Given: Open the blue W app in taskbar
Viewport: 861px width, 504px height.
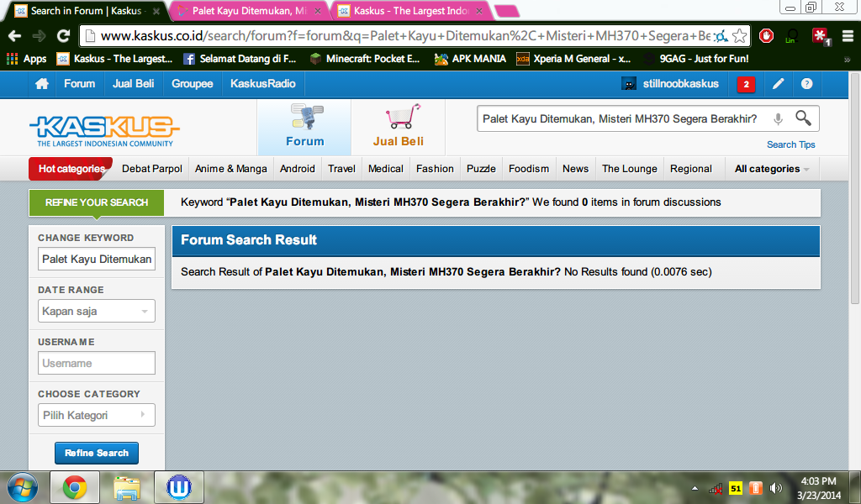Looking at the screenshot, I should click(x=179, y=487).
